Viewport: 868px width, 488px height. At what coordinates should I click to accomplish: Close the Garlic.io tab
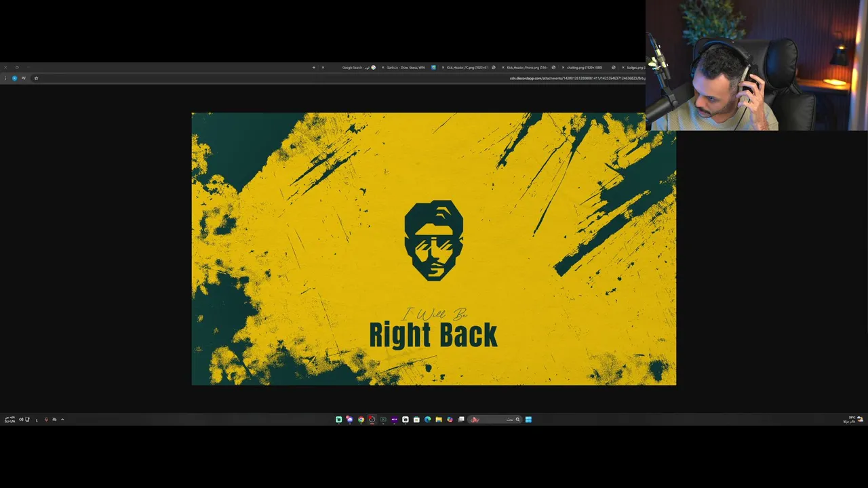coord(383,67)
